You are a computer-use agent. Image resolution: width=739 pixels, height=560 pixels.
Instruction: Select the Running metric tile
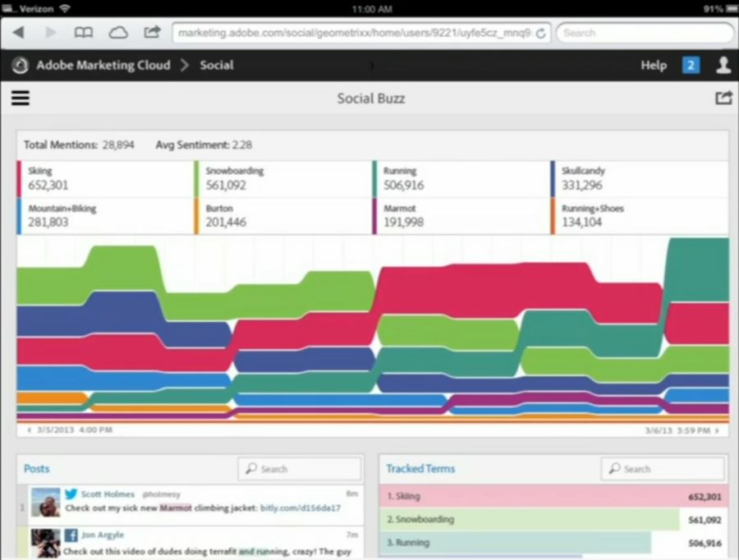click(461, 179)
